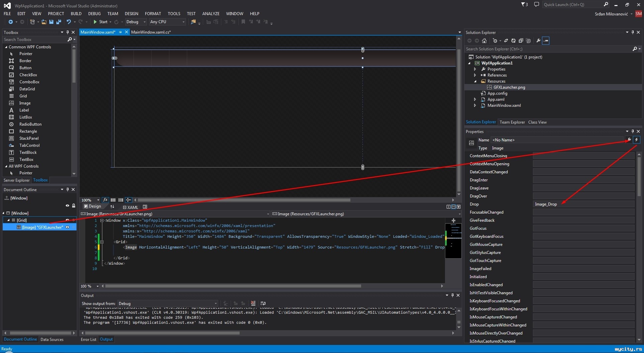The image size is (644, 353).
Task: Select the Team Explorer tab
Action: coord(512,122)
